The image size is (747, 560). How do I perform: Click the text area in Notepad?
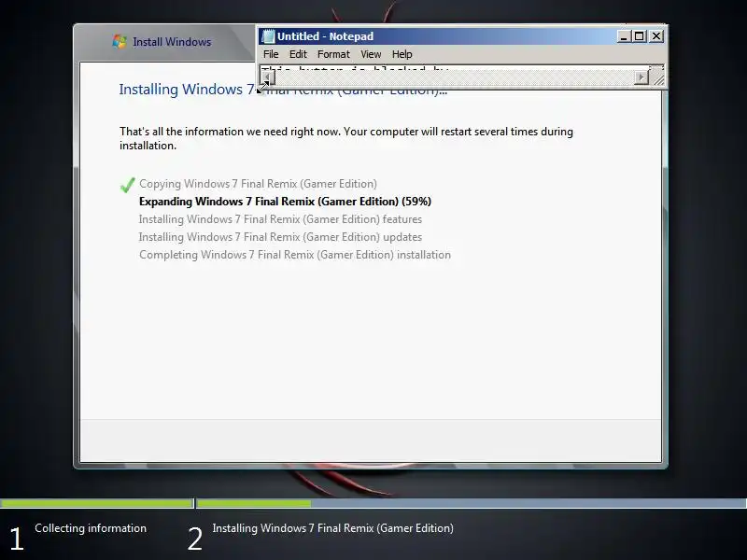pos(461,68)
